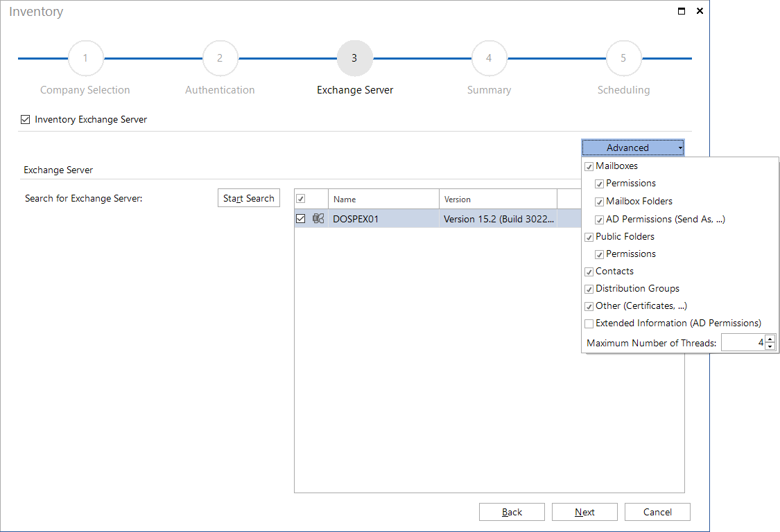Sort by the Version column header
The image size is (780, 532).
(498, 199)
